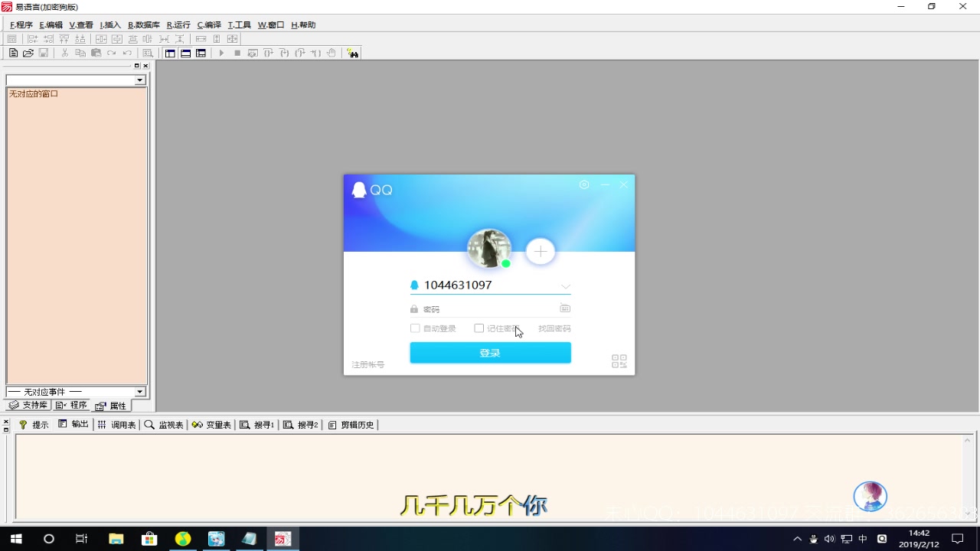Screen dimensions: 980x551
Task: Click the Find magnifier toolbar icon
Action: click(x=148, y=53)
